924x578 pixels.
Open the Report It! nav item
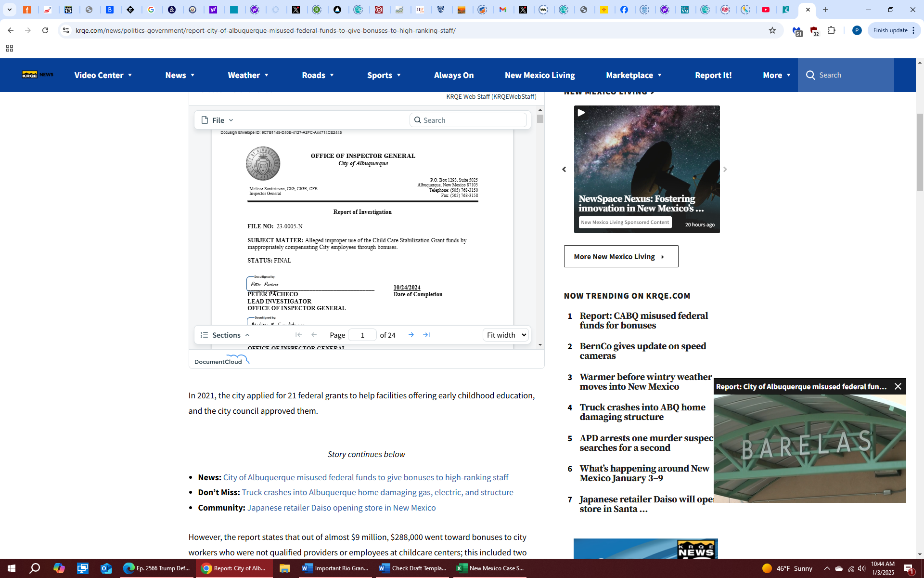pos(713,75)
